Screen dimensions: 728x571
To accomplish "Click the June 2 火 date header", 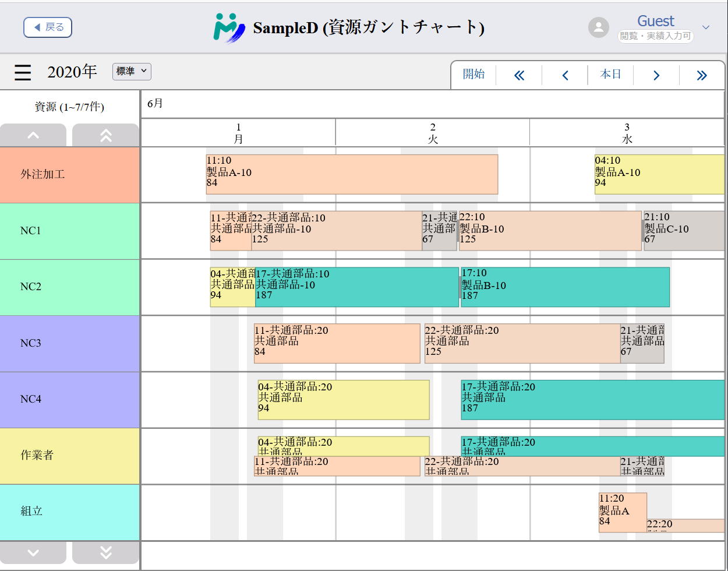I will (x=432, y=133).
